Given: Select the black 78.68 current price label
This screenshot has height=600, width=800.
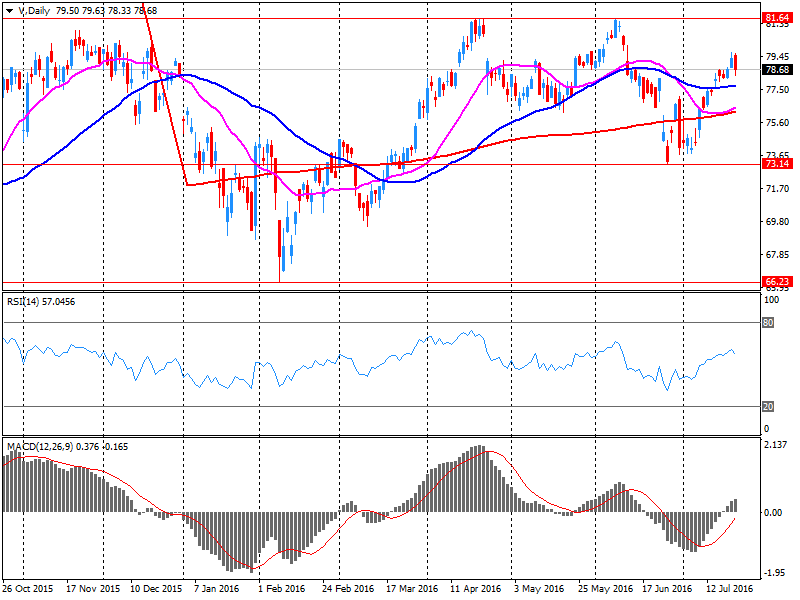Looking at the screenshot, I should pos(778,69).
